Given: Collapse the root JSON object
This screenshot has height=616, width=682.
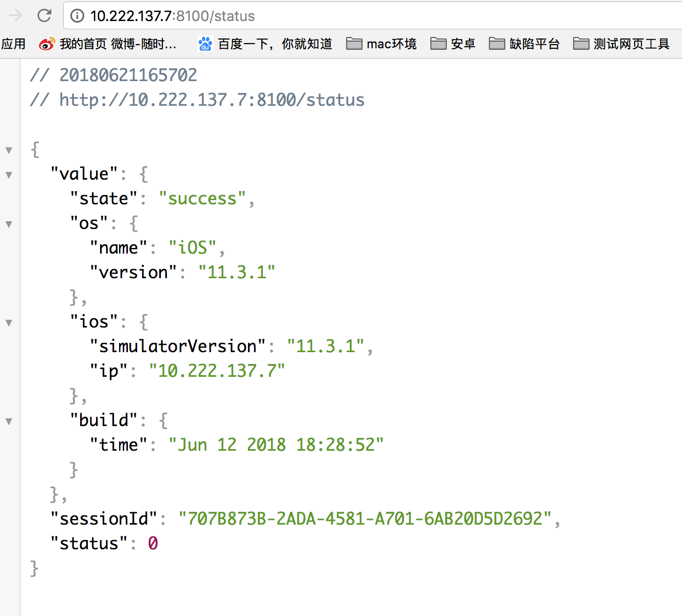Looking at the screenshot, I should pyautogui.click(x=9, y=150).
